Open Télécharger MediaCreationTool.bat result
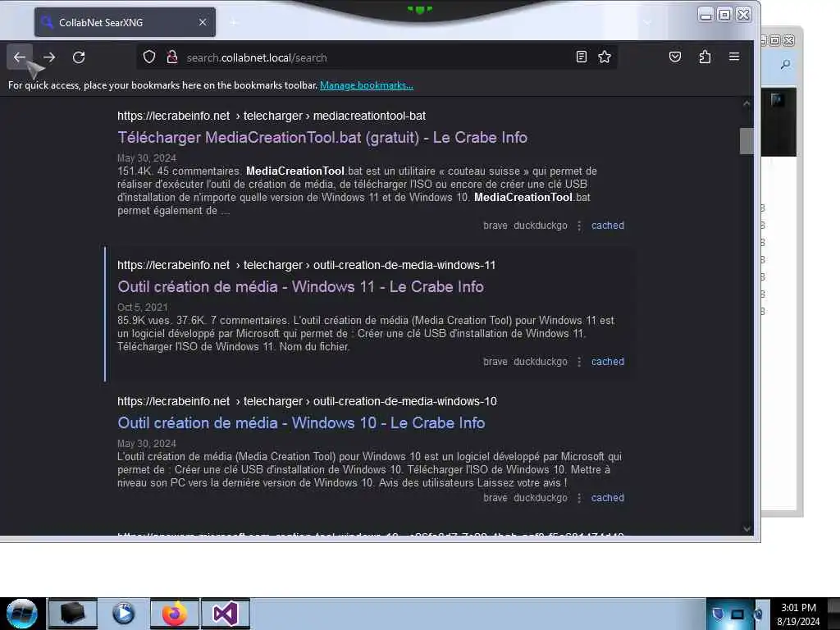The image size is (840, 630). coord(322,138)
